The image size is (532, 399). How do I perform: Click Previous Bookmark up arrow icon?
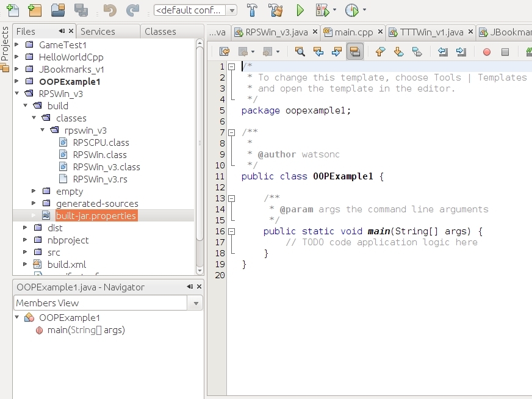(x=380, y=52)
